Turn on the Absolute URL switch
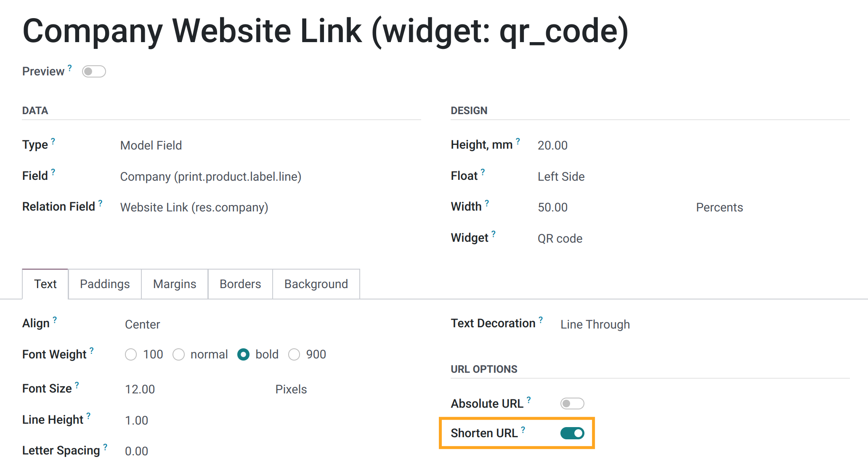The height and width of the screenshot is (465, 868). click(572, 403)
